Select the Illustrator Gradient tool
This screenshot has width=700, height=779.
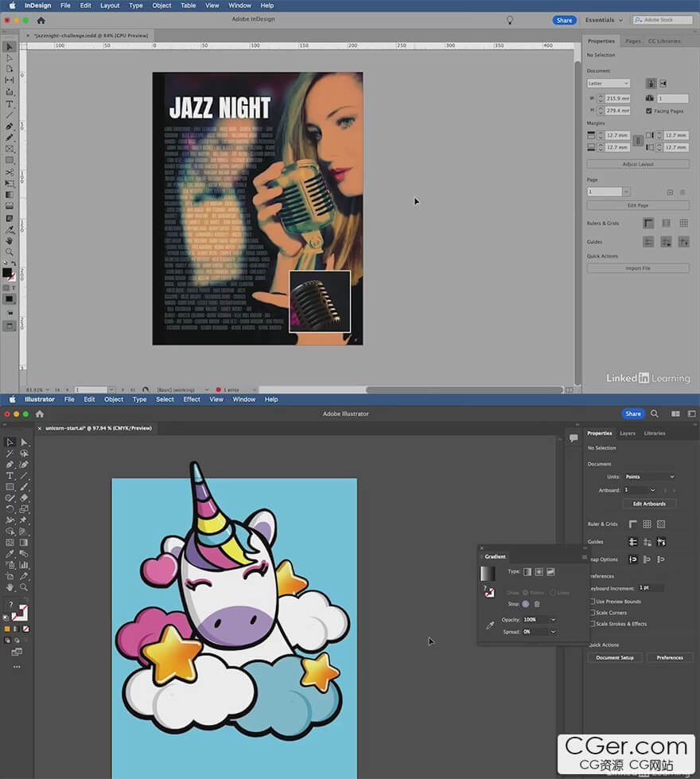tap(24, 543)
